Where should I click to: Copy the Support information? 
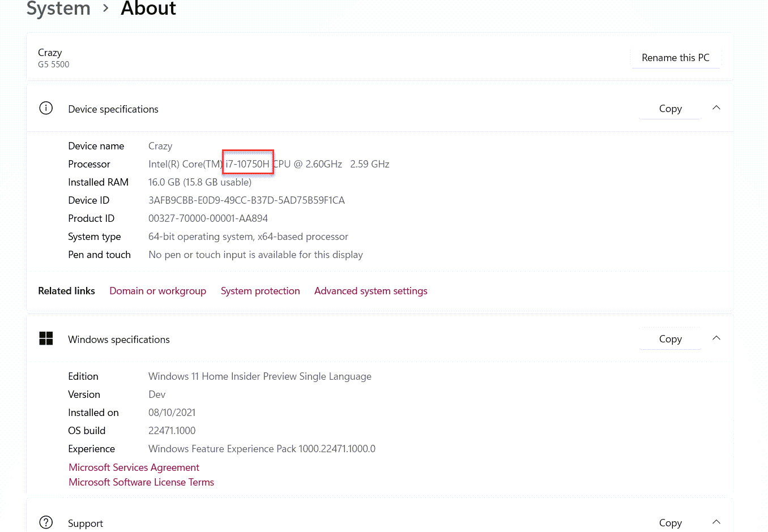point(670,523)
